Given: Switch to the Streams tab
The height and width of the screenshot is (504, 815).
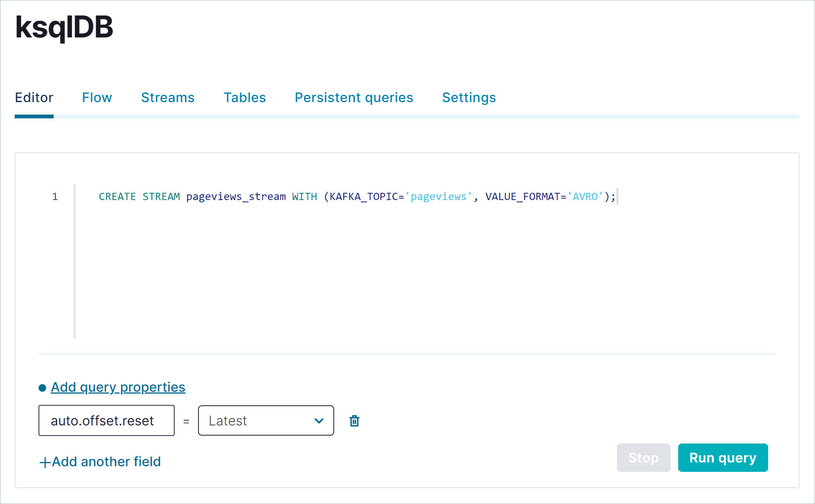Looking at the screenshot, I should pyautogui.click(x=168, y=98).
